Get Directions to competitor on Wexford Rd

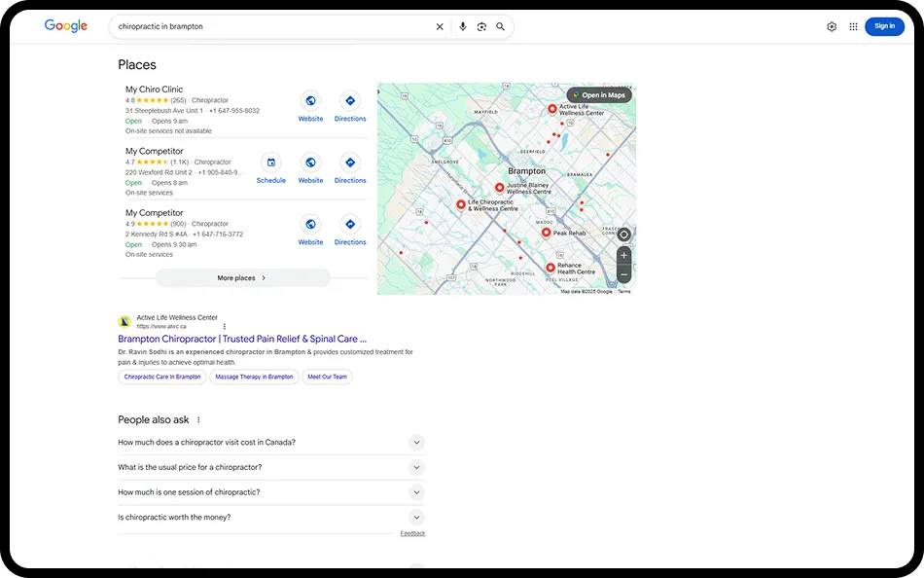coord(350,168)
